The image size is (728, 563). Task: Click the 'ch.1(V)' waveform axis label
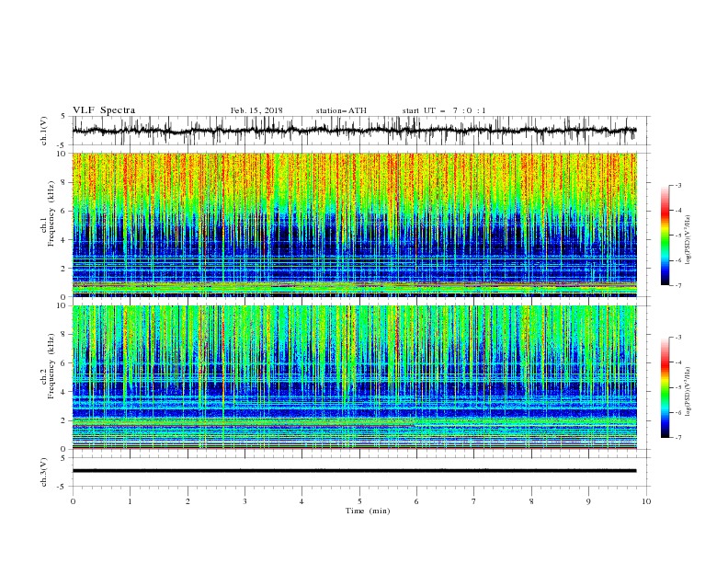pos(44,131)
